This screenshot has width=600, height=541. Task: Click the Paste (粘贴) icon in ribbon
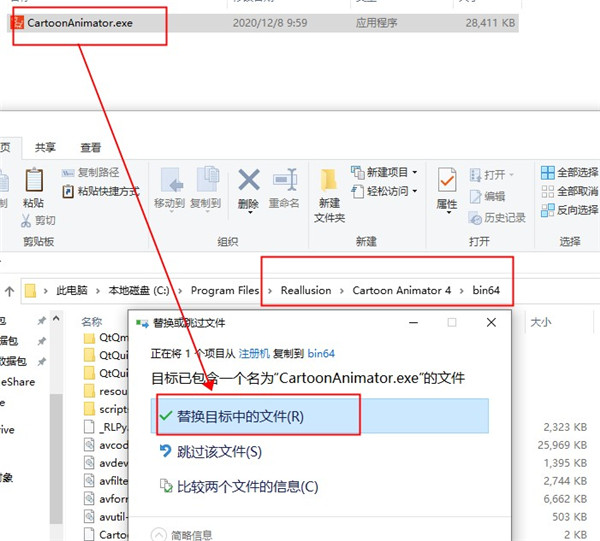[33, 185]
